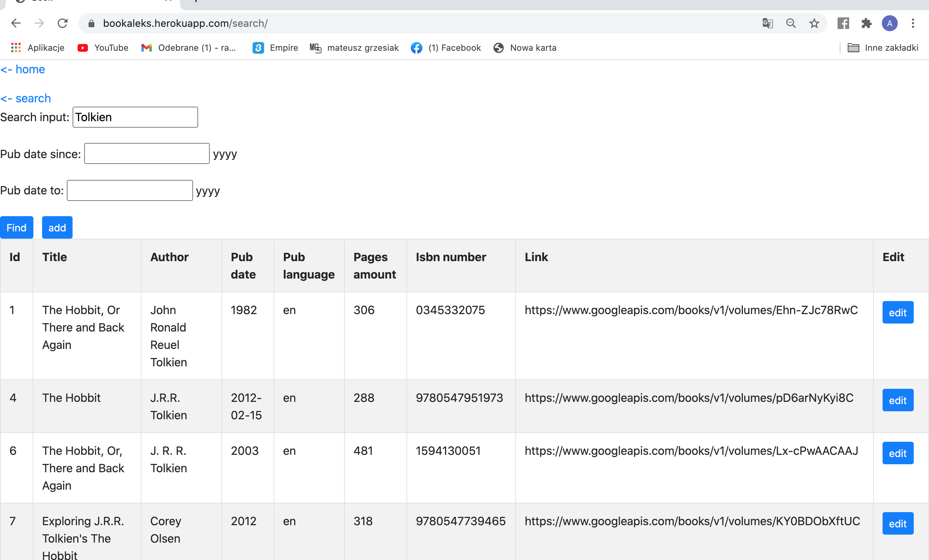Click the blue add button
The image size is (929, 560).
pos(57,228)
